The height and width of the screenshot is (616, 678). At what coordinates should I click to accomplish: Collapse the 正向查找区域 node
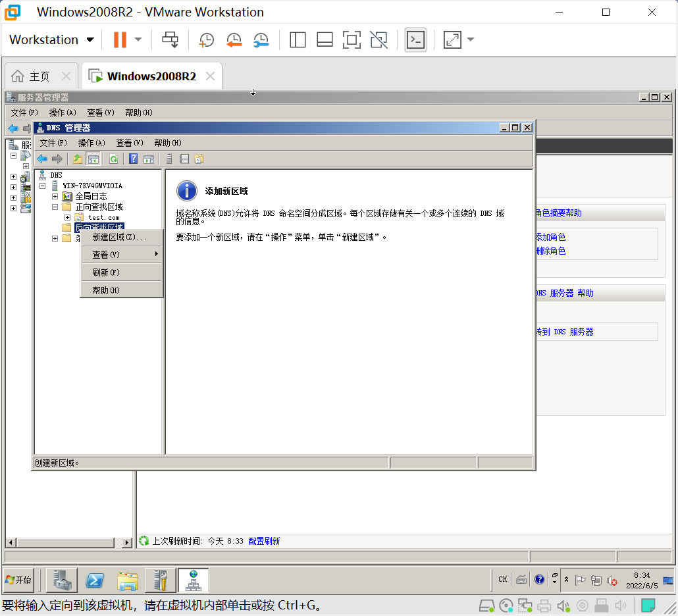tap(55, 207)
